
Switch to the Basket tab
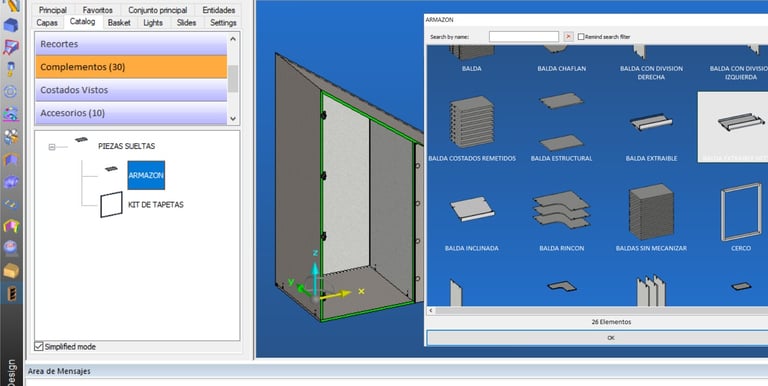pos(119,23)
